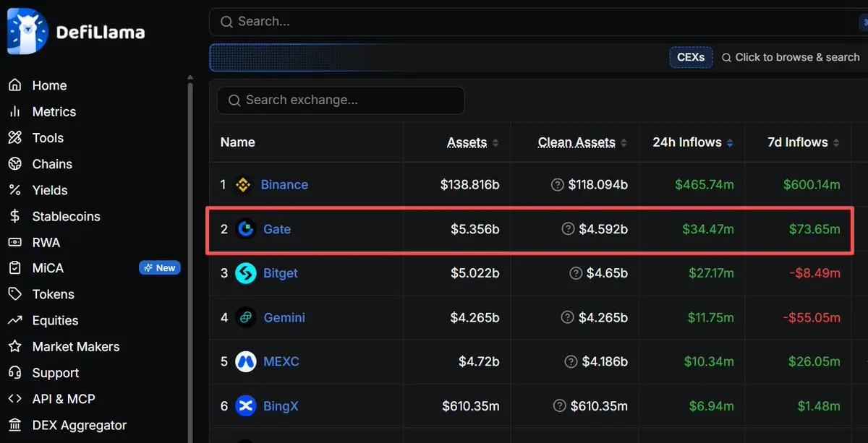868x443 pixels.
Task: Select the CEXs chip
Action: 691,57
